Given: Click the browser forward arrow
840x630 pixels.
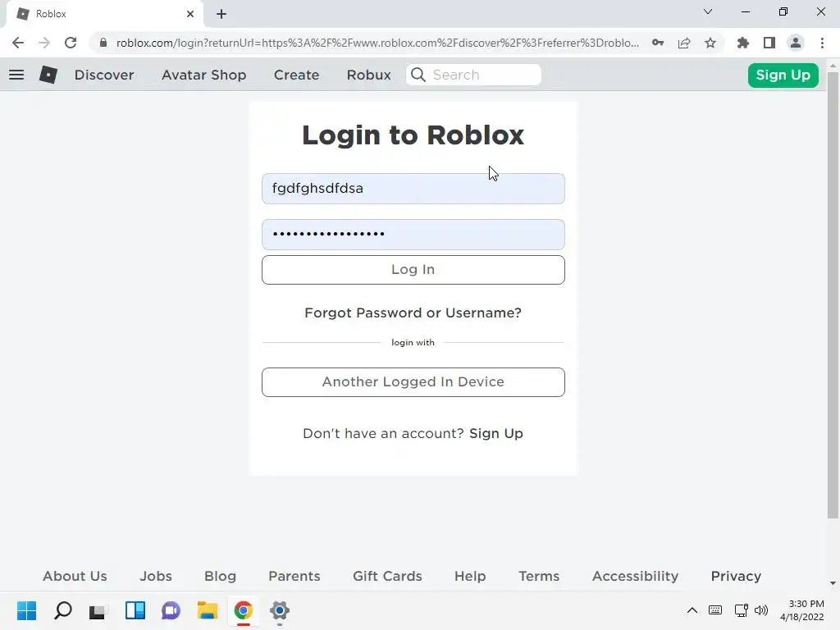Looking at the screenshot, I should coord(44,43).
